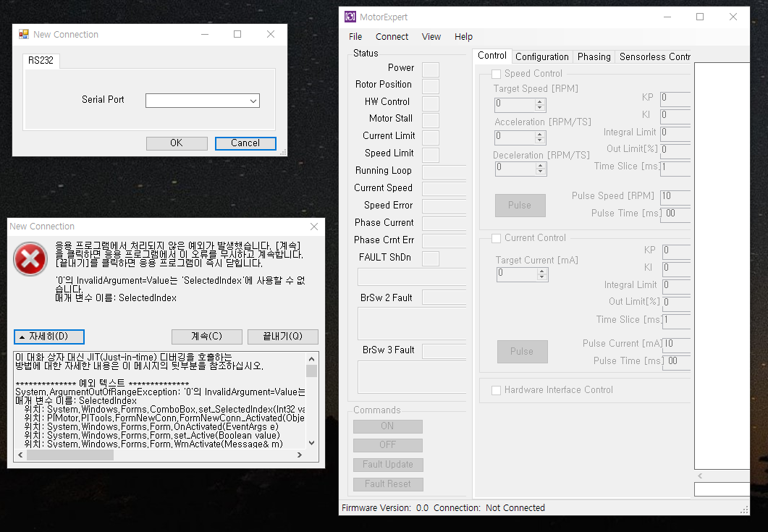Increase Acceleration using the up spinner arrow
This screenshot has width=768, height=532.
[x=540, y=134]
